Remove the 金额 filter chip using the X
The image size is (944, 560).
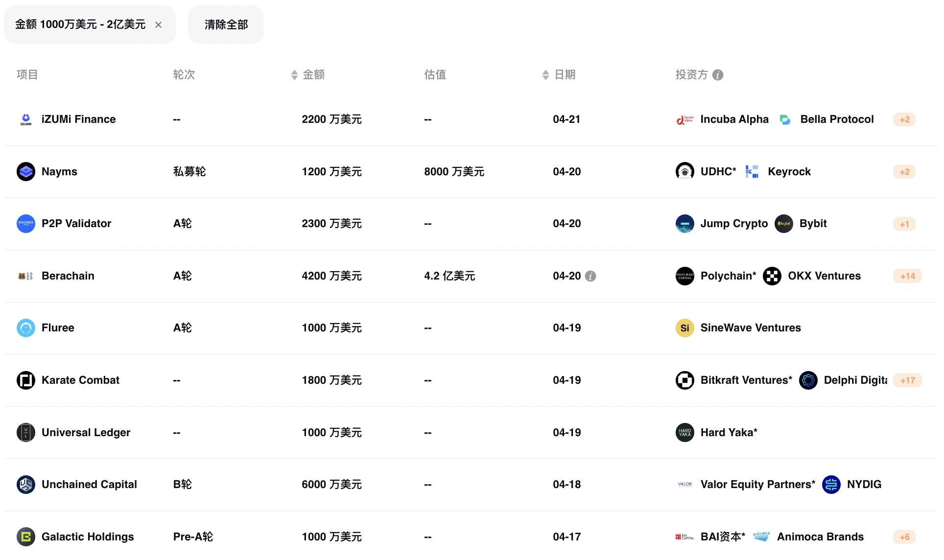point(158,25)
